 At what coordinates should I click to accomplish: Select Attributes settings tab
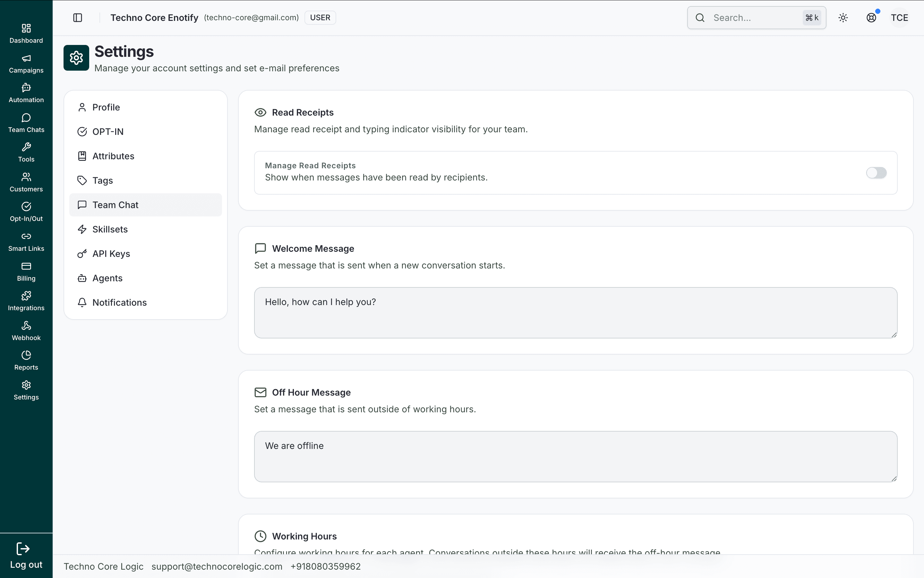[x=145, y=156]
